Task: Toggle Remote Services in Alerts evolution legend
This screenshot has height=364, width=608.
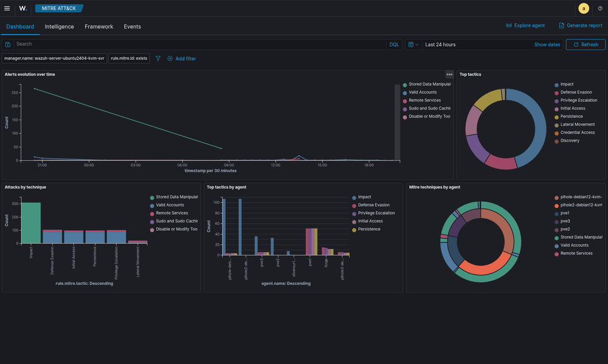Action: coord(422,100)
